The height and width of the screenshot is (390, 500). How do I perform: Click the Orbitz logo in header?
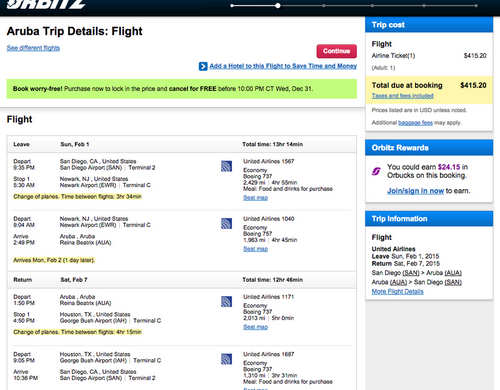(46, 4)
